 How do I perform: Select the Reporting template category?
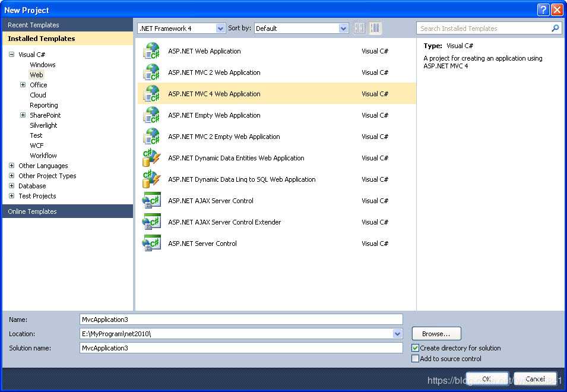[44, 105]
